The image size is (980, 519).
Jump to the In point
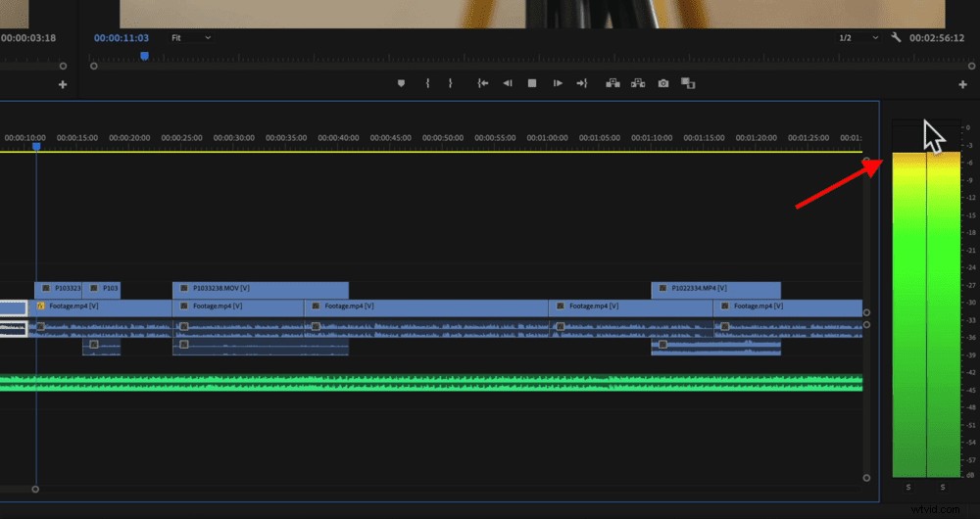482,83
